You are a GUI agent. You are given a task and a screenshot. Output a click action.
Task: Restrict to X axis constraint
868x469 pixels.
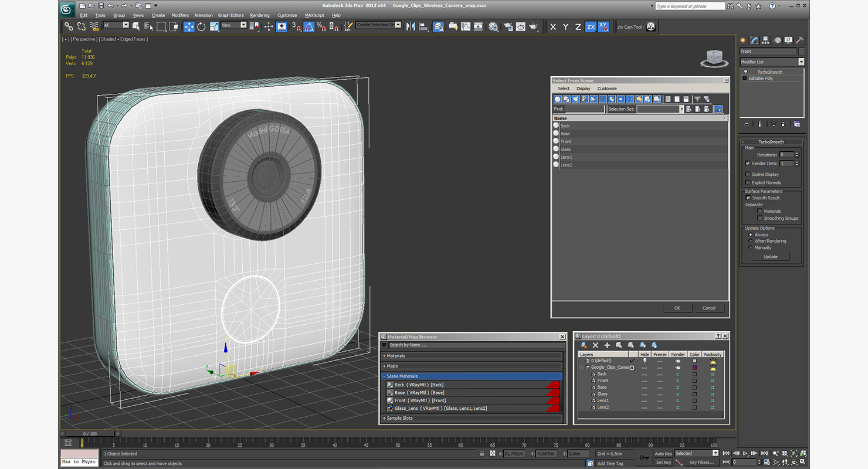tap(552, 26)
